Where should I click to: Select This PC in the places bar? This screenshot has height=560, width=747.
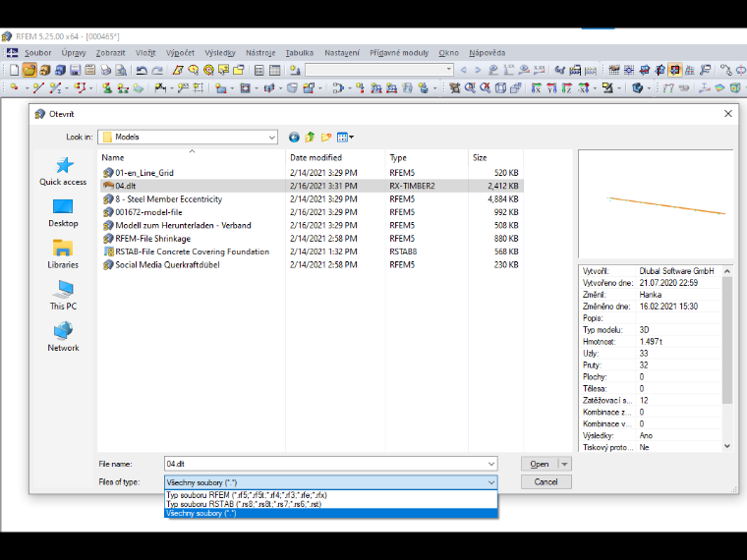(x=63, y=296)
